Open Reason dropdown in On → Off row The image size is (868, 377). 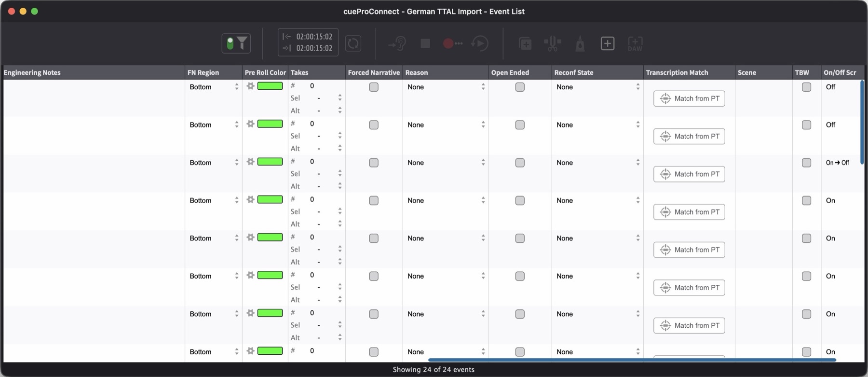pos(446,163)
